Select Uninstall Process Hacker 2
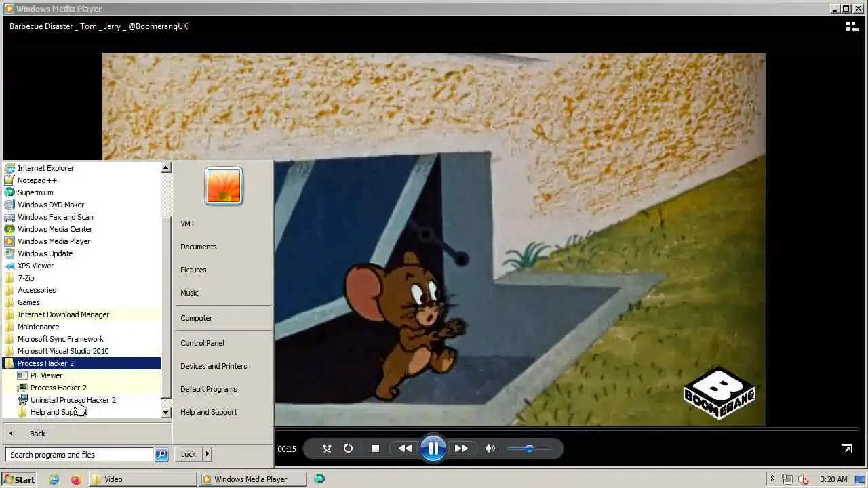Image resolution: width=868 pixels, height=488 pixels. tap(82, 400)
